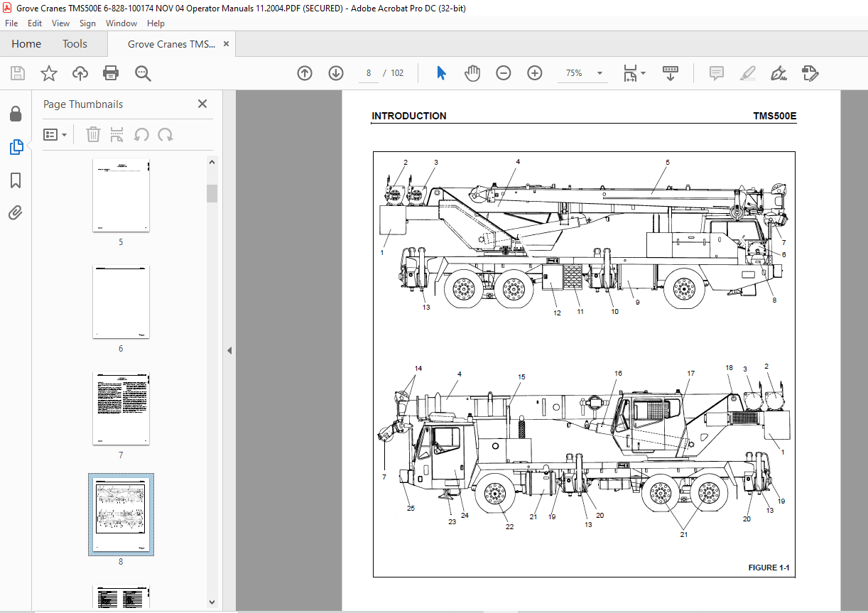Save the file using the floppy disk icon
This screenshot has width=868, height=613.
18,73
